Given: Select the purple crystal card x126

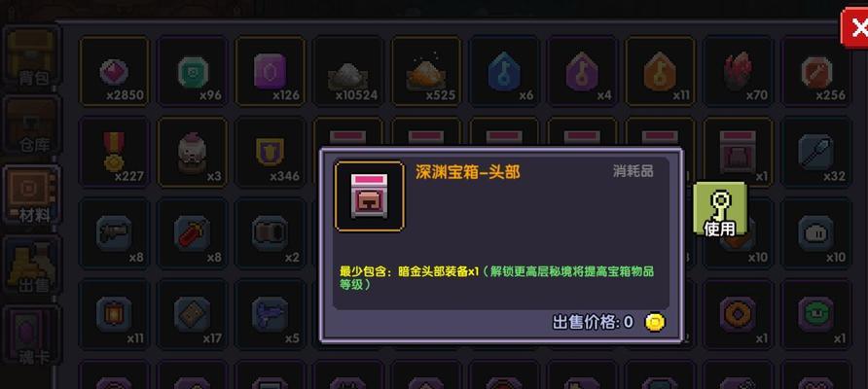Looking at the screenshot, I should pos(271,71).
